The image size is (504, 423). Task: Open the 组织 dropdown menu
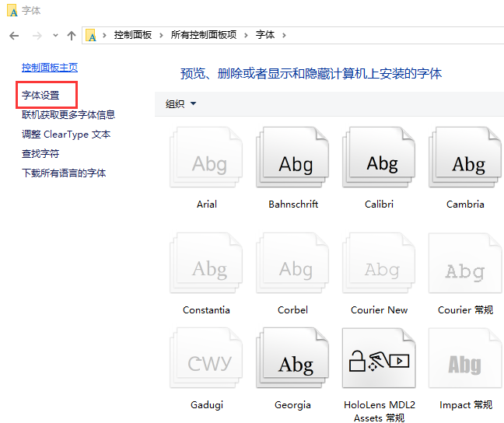tap(180, 104)
